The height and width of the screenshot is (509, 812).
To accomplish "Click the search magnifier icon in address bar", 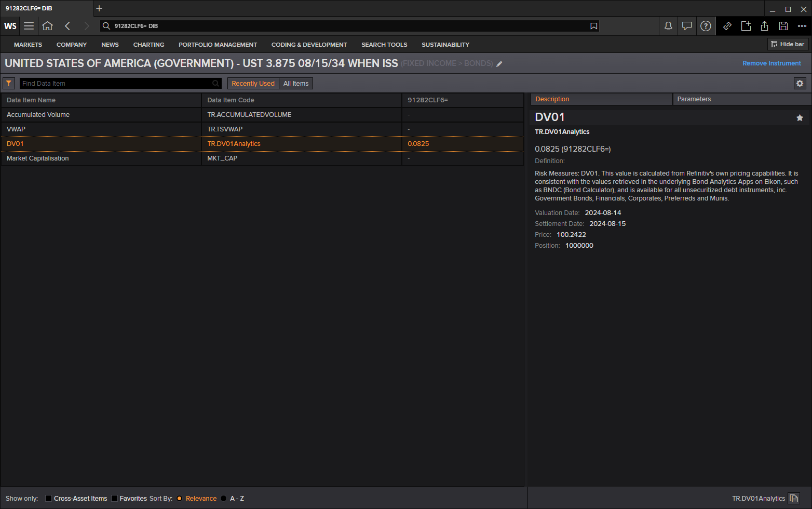I will point(106,26).
